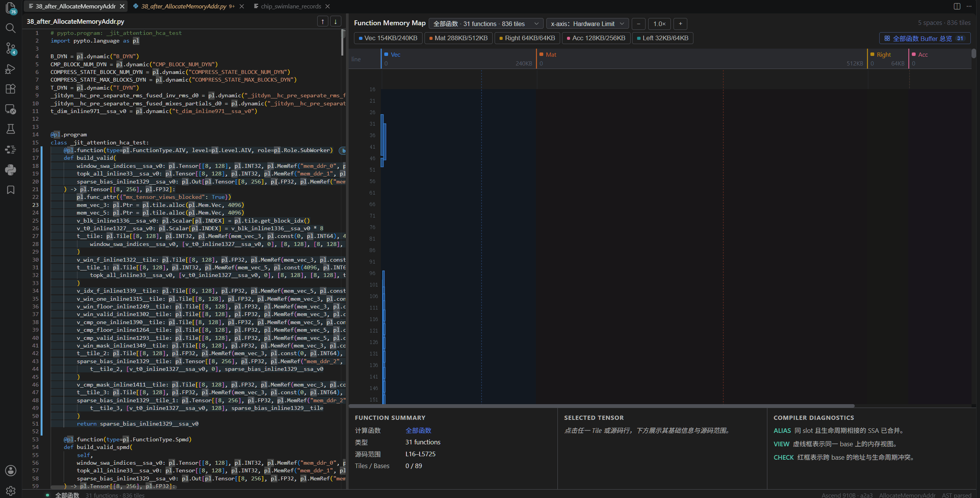980x498 pixels.
Task: Close the 38_after_AllocateMemoryAddr.py tab
Action: pos(242,7)
